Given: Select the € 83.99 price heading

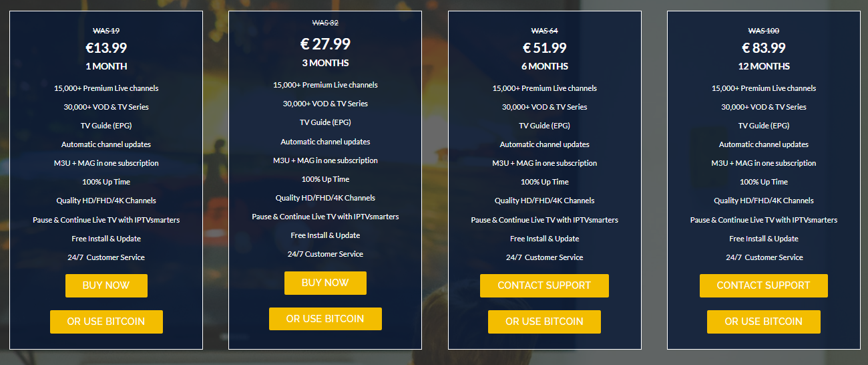Looking at the screenshot, I should coord(763,48).
